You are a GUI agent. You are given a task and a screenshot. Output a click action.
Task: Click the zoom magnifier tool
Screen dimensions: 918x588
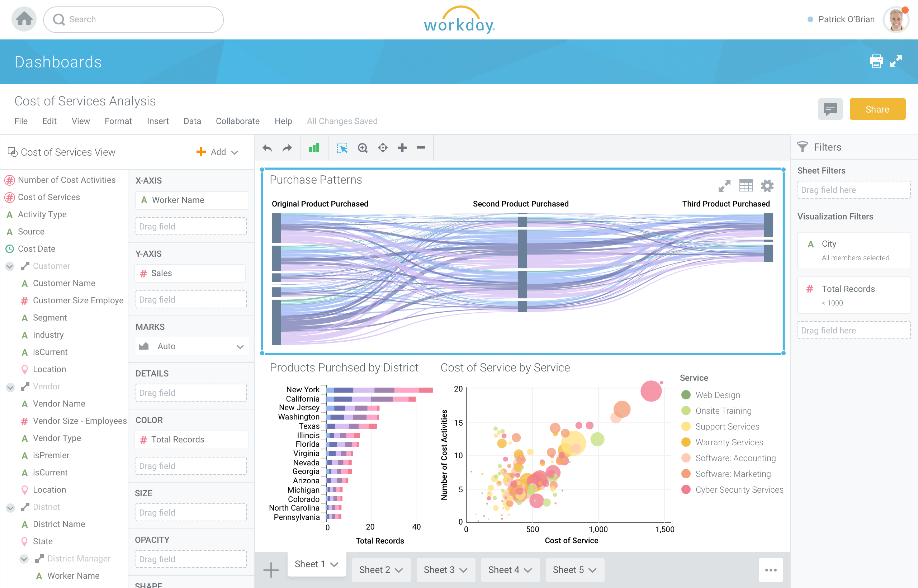(x=363, y=148)
